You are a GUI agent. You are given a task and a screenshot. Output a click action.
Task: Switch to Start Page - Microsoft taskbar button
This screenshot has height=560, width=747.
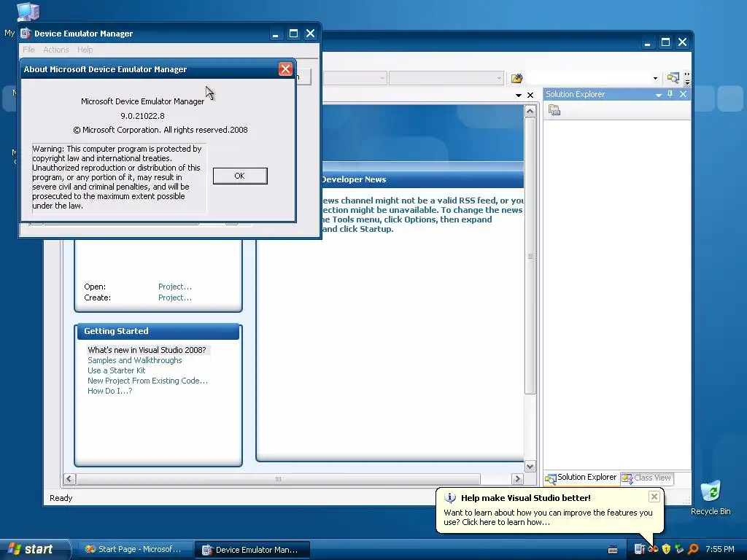point(134,550)
